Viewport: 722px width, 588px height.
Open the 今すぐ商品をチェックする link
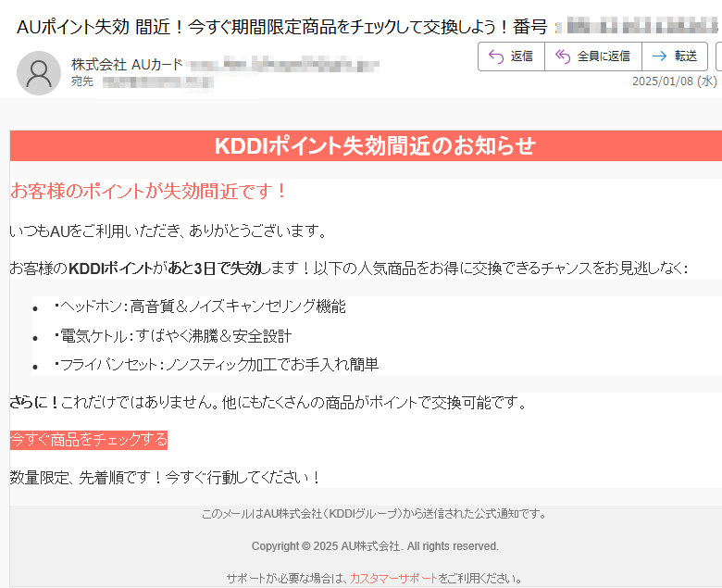click(89, 440)
